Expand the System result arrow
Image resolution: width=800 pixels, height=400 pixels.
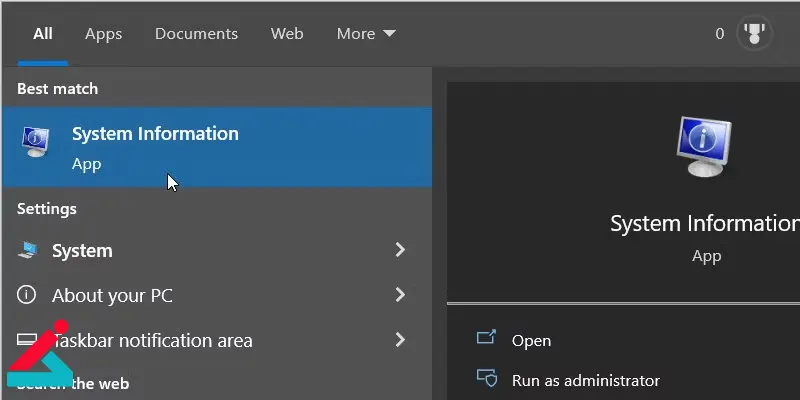coord(400,249)
